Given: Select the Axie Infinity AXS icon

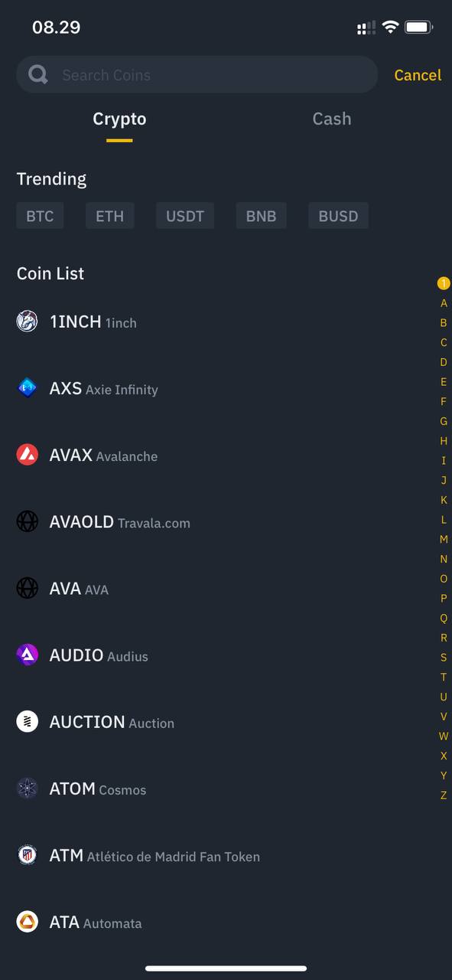Looking at the screenshot, I should click(27, 388).
